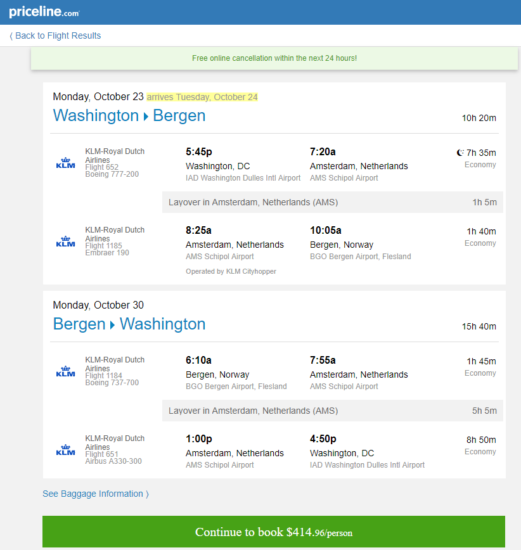Screen dimensions: 521x550
Task: Open See Baggage Information link
Action: coord(95,494)
